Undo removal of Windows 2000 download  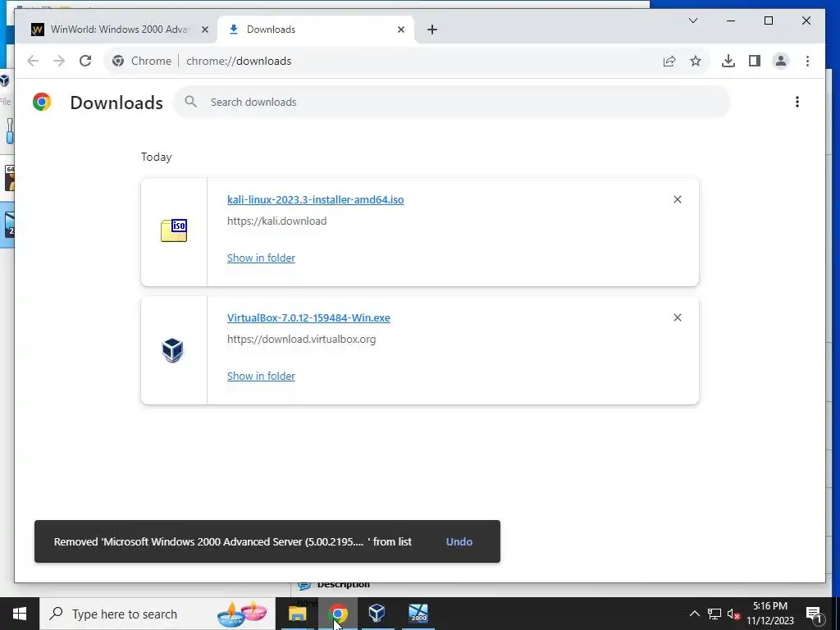459,541
